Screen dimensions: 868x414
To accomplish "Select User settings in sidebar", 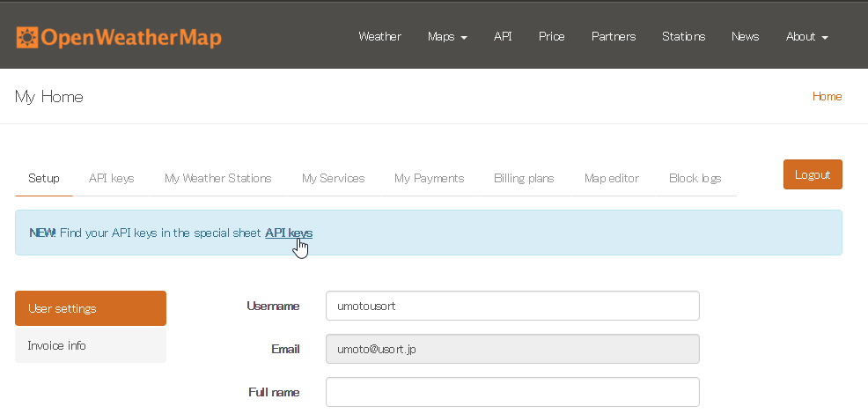I will pos(90,308).
